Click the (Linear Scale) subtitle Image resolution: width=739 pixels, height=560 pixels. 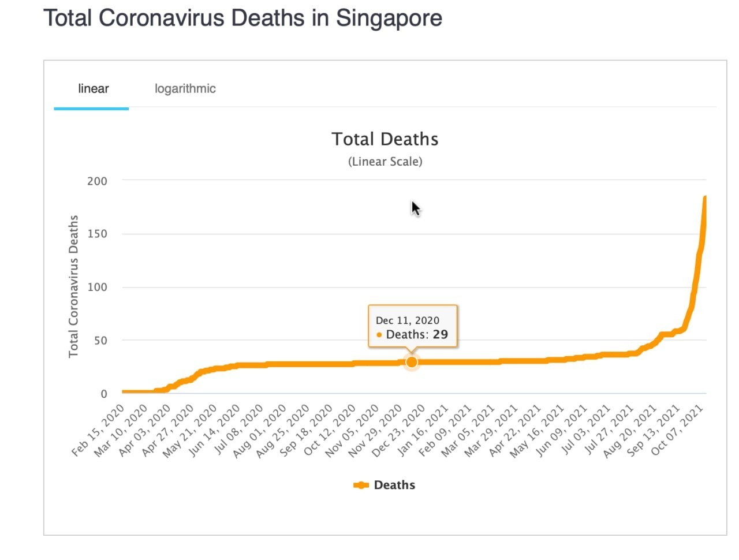point(385,162)
